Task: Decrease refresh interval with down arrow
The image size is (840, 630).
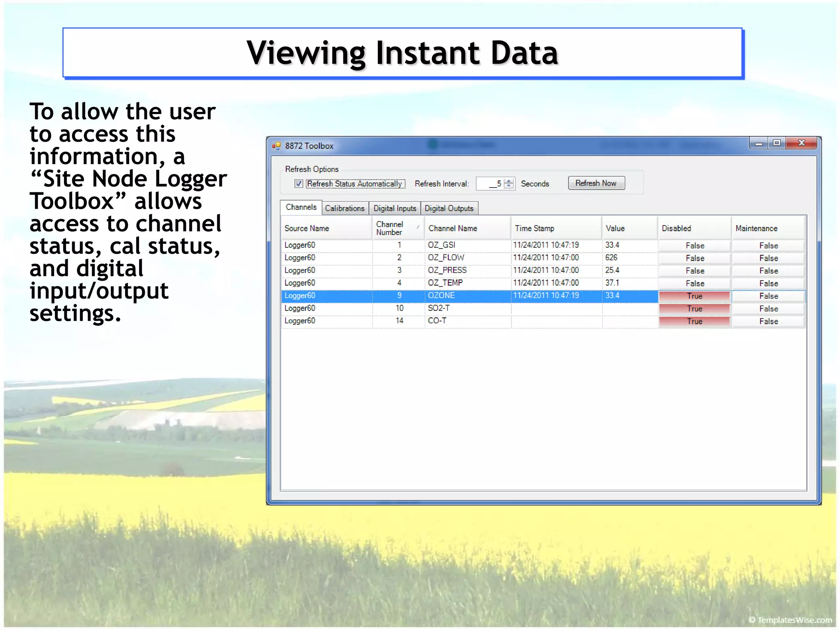Action: coord(509,186)
